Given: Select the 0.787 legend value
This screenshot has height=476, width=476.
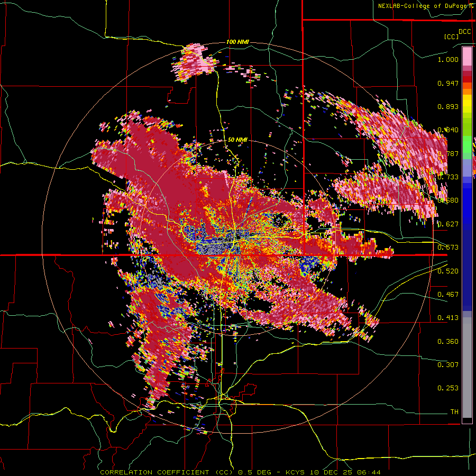Looking at the screenshot, I should (448, 153).
